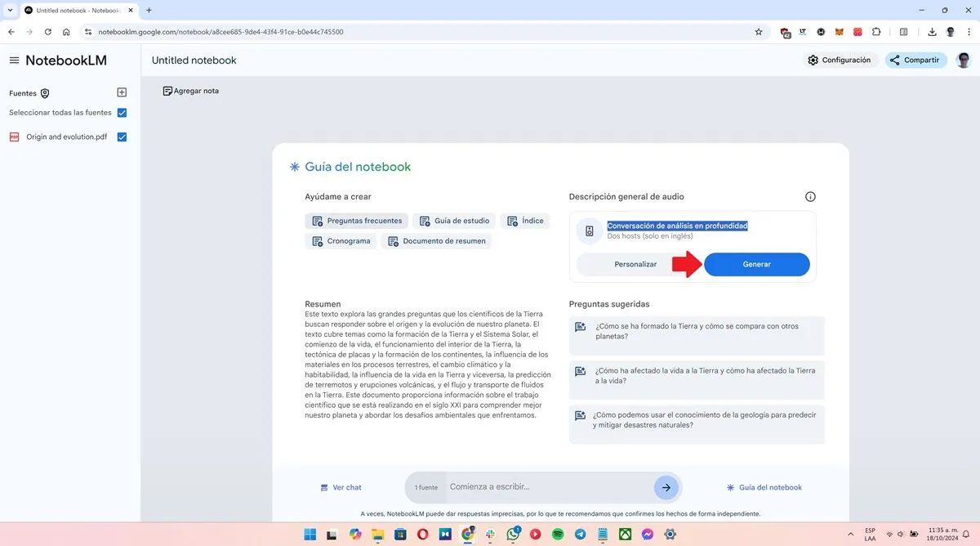Create a Cronograma
Screen dimensions: 980x546
click(x=341, y=241)
